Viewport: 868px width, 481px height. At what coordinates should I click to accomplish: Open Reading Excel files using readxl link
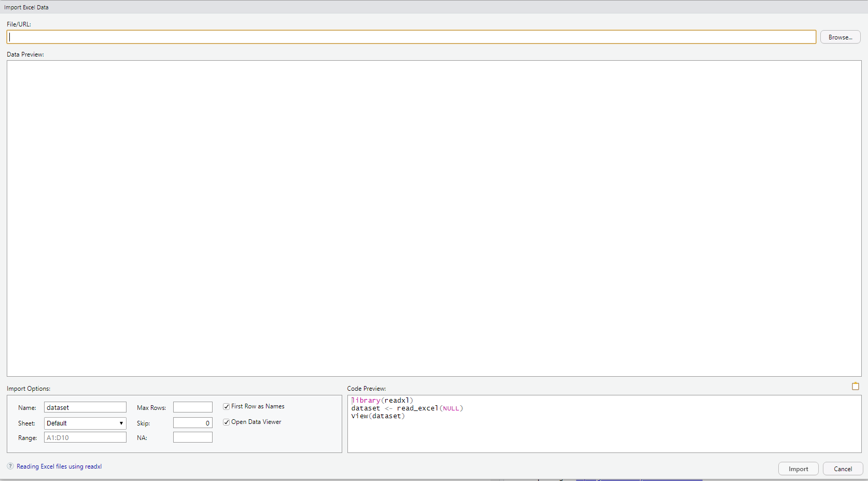tap(59, 466)
